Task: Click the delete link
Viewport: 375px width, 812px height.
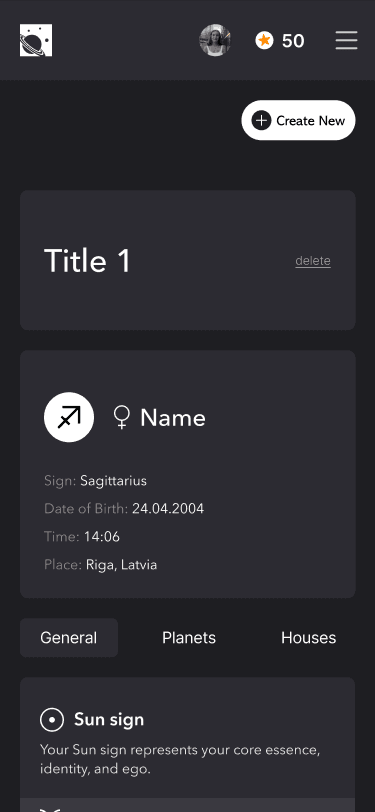Action: coord(313,261)
